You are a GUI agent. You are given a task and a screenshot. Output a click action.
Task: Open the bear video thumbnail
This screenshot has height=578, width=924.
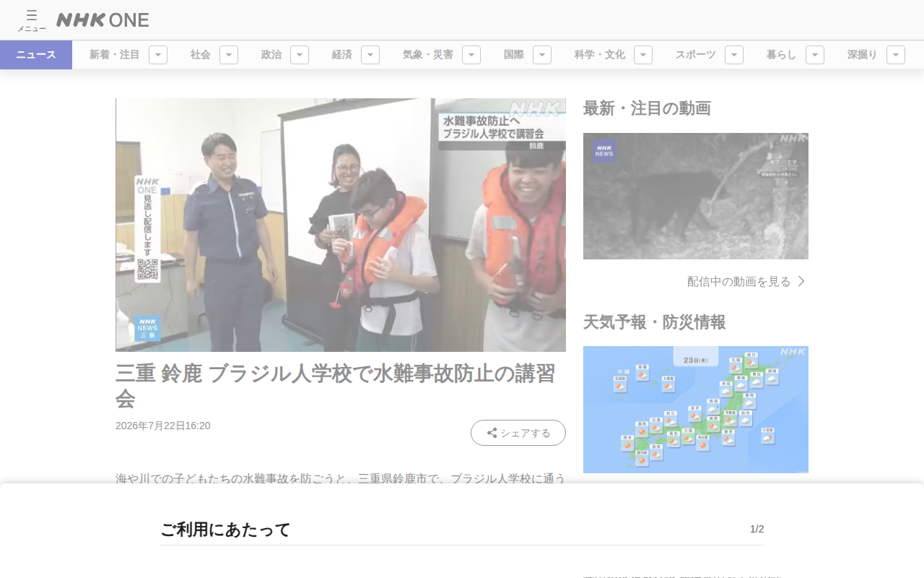696,196
